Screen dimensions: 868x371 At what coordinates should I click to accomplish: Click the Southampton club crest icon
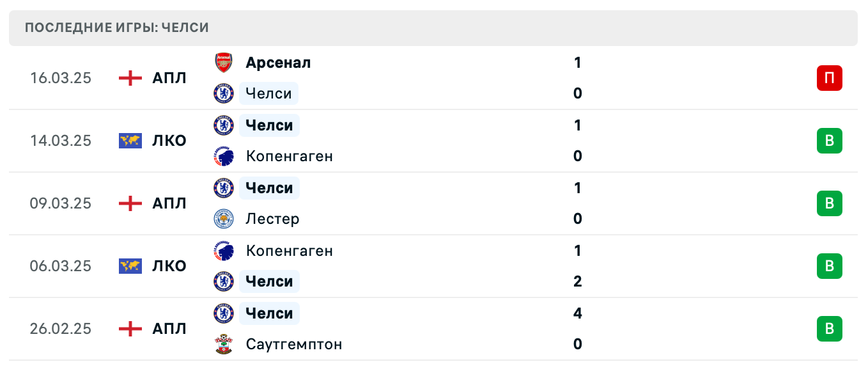[223, 344]
